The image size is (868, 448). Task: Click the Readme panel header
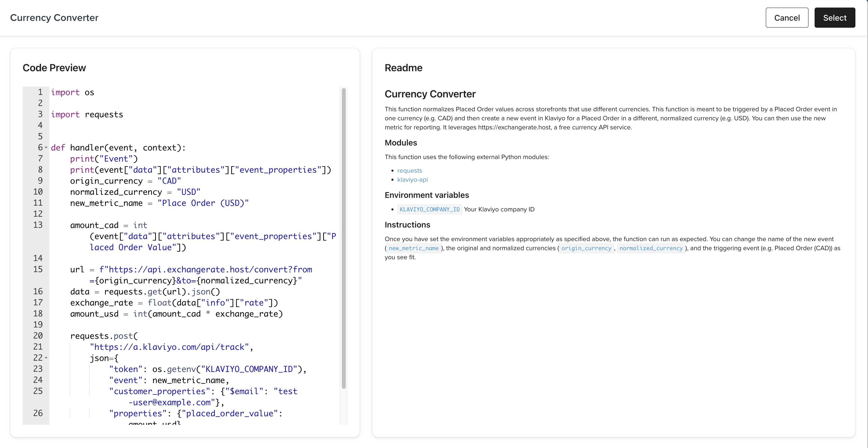click(x=403, y=67)
